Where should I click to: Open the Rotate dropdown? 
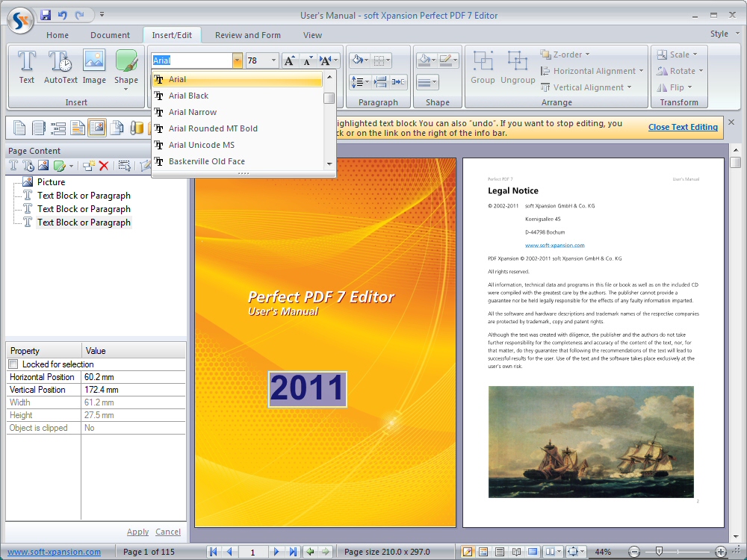click(679, 71)
